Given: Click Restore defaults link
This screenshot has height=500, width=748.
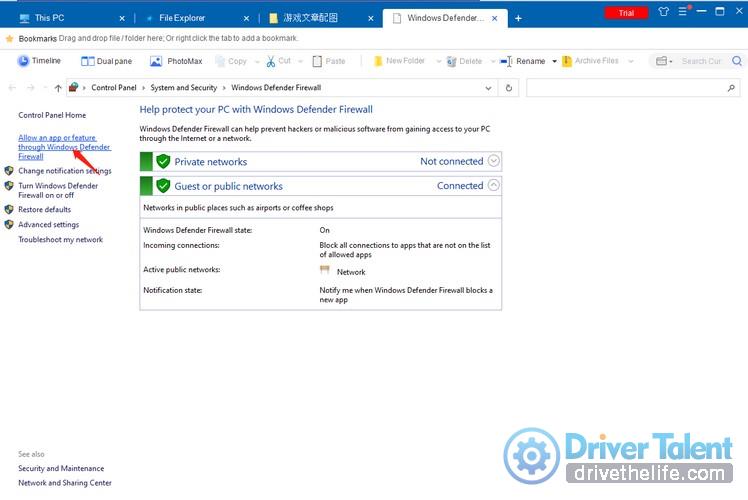Looking at the screenshot, I should coord(44,209).
